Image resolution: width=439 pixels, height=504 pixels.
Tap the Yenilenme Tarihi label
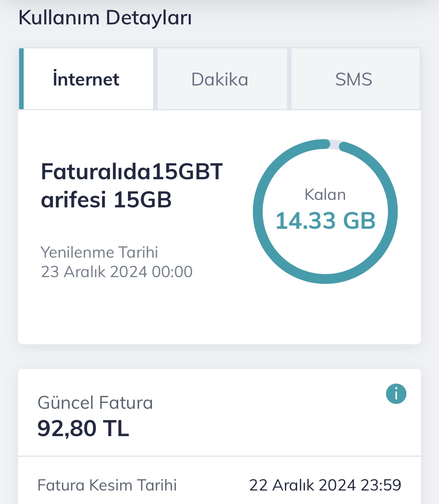99,252
